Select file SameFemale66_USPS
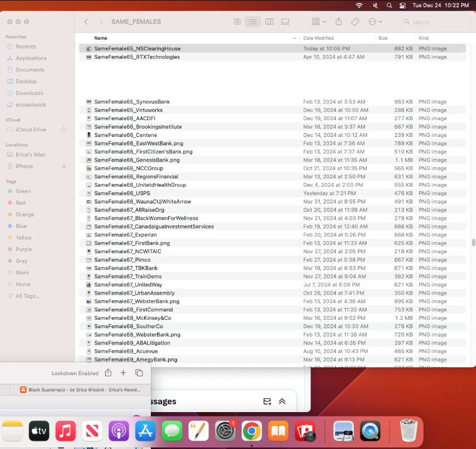This screenshot has height=449, width=476. 272,193
